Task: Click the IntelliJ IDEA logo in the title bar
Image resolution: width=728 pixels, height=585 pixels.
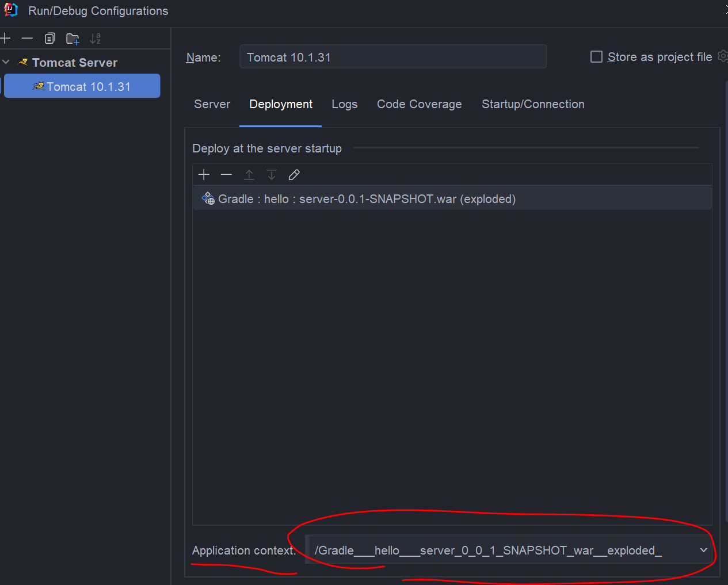Action: point(11,10)
